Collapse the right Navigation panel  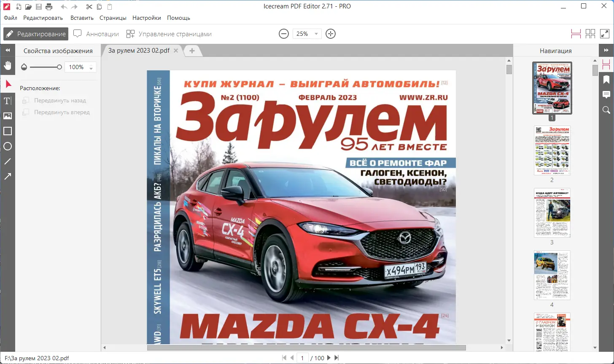pos(606,50)
